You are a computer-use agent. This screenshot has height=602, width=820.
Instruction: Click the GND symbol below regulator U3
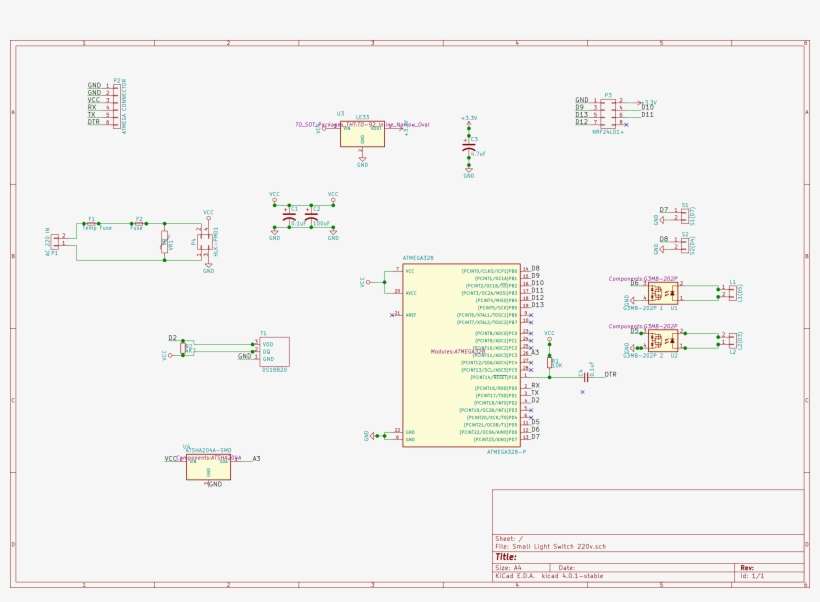[360, 160]
